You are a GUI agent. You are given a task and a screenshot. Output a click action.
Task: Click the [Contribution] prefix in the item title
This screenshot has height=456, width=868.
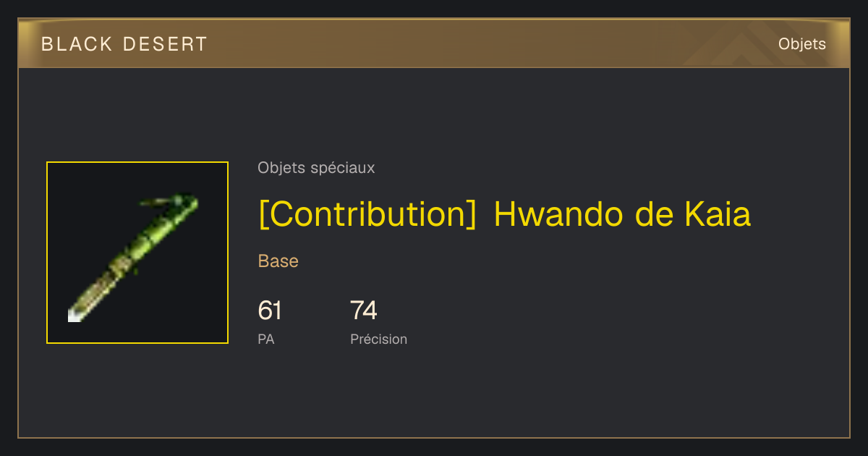click(367, 214)
